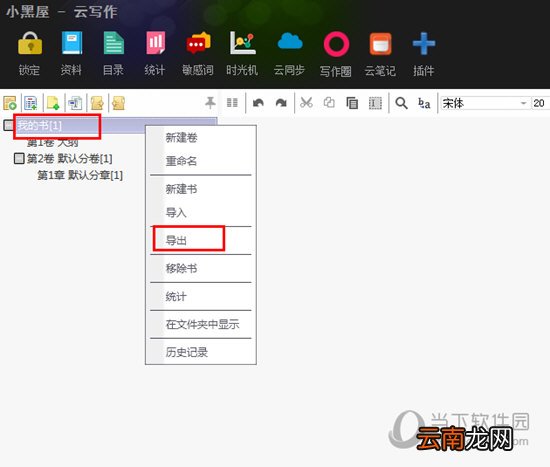Click the redo arrow icon
550x467 pixels.
281,103
